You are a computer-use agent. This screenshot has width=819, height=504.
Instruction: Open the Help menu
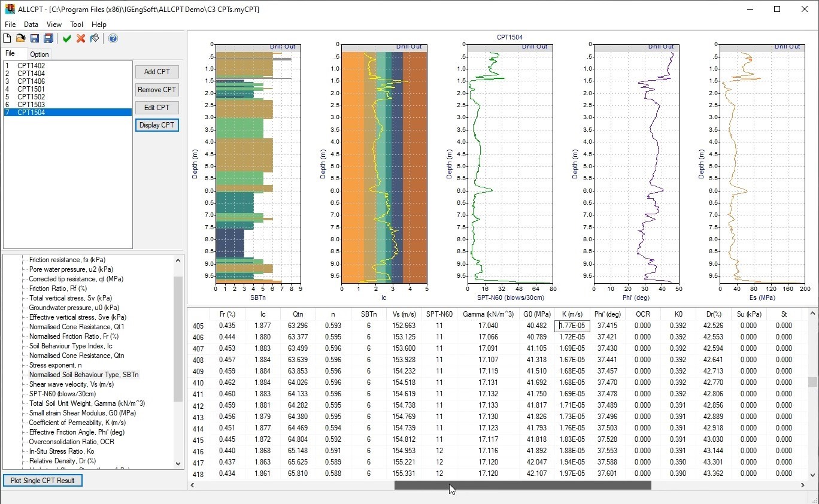point(99,25)
